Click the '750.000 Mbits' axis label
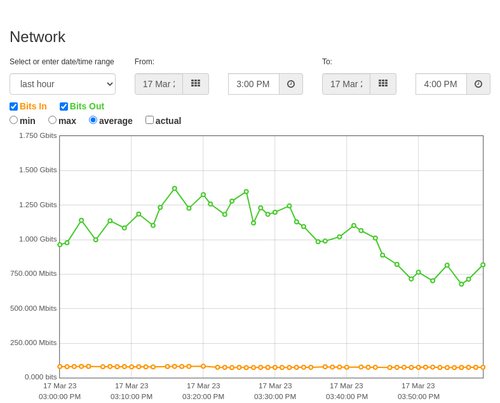Screen dimensions: 500x403 (x=33, y=274)
